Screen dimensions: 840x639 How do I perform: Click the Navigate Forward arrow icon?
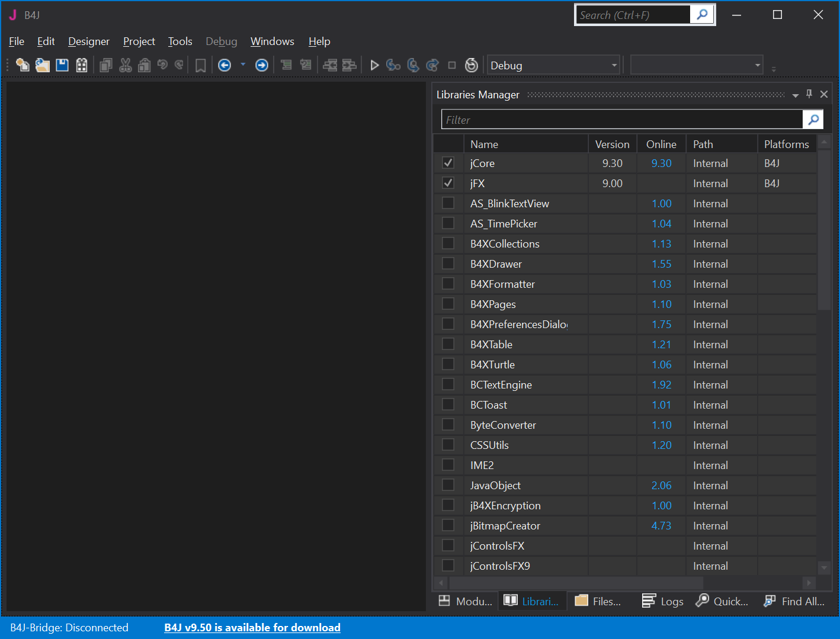coord(261,65)
